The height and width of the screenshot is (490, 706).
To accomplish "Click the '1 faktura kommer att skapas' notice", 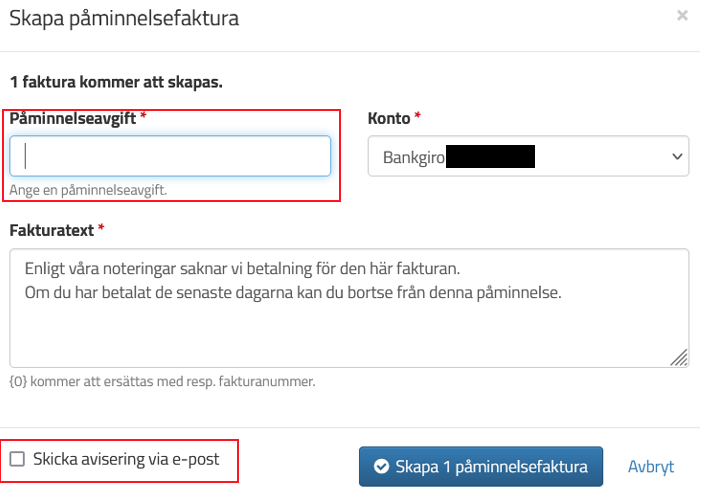I will point(116,82).
